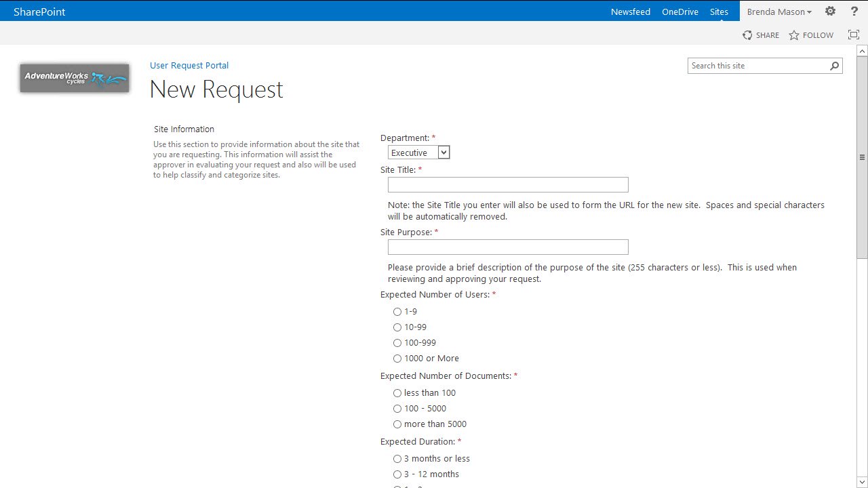Click the scrollbar down arrow
The image size is (868, 488).
point(862,483)
